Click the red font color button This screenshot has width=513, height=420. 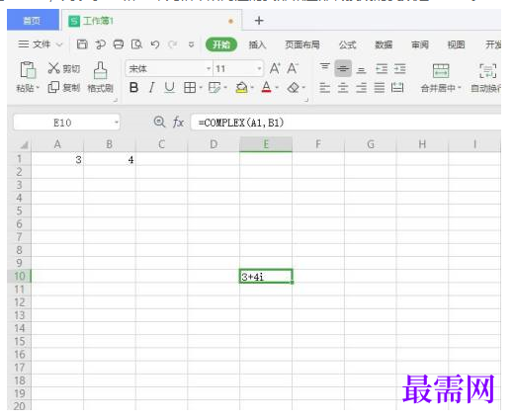pyautogui.click(x=266, y=88)
